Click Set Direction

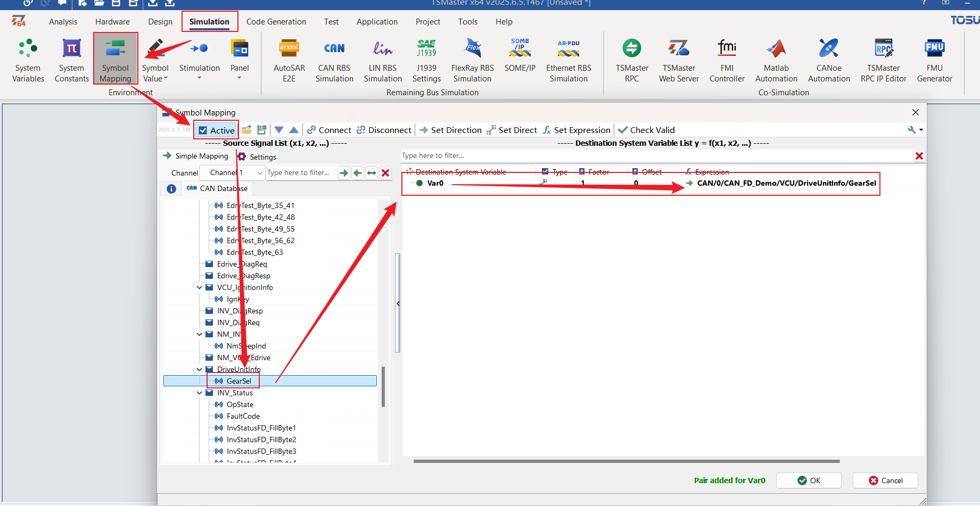pos(450,130)
